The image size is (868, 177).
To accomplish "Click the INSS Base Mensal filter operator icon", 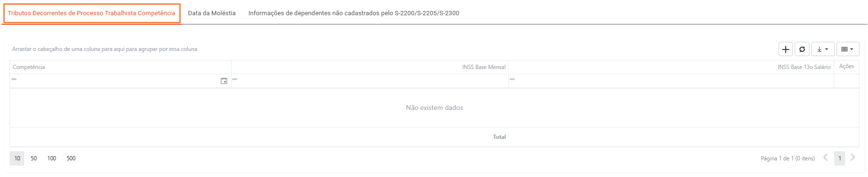I will coord(235,79).
